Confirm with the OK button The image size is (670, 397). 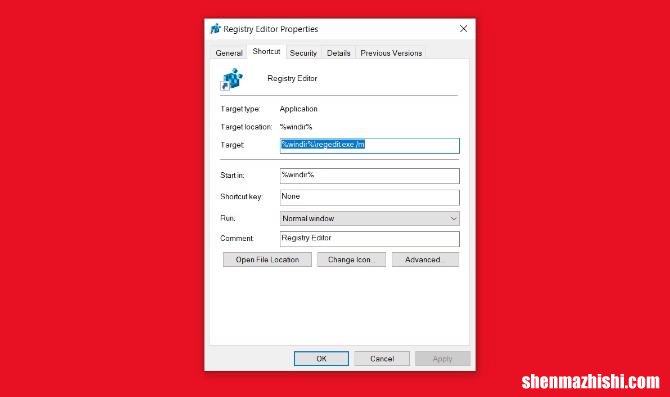coord(321,359)
